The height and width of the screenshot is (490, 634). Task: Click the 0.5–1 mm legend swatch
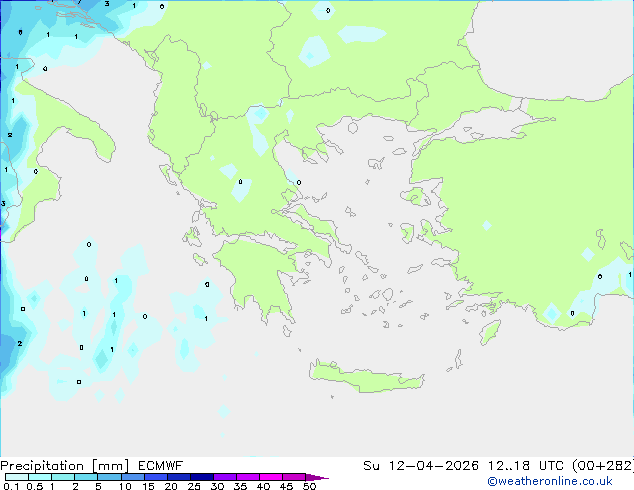coord(40,477)
